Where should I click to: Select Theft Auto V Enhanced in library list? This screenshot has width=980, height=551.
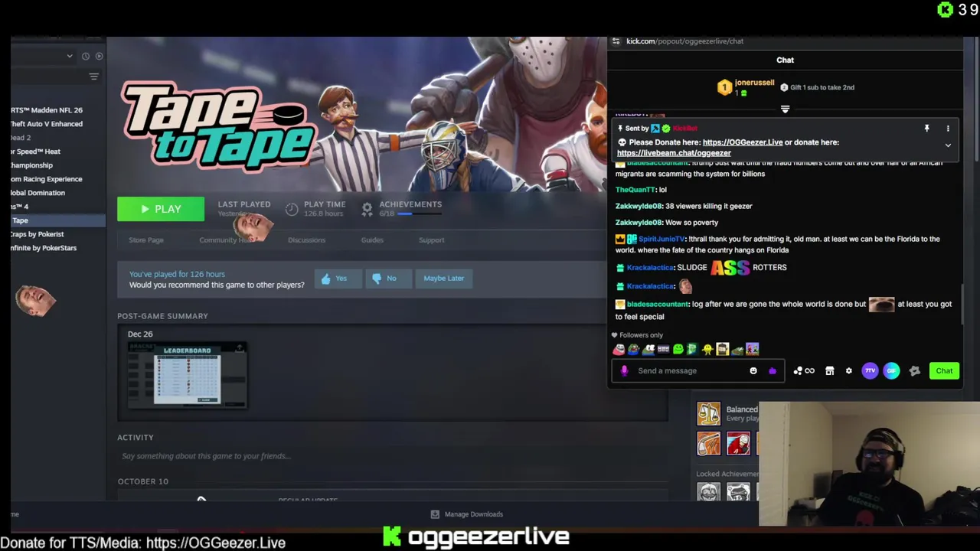(x=47, y=124)
